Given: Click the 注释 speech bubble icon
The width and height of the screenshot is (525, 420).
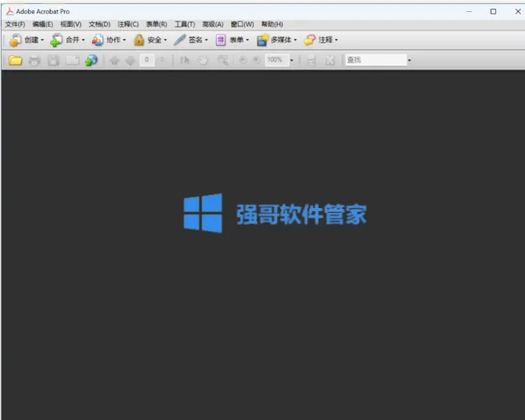Looking at the screenshot, I should (310, 40).
